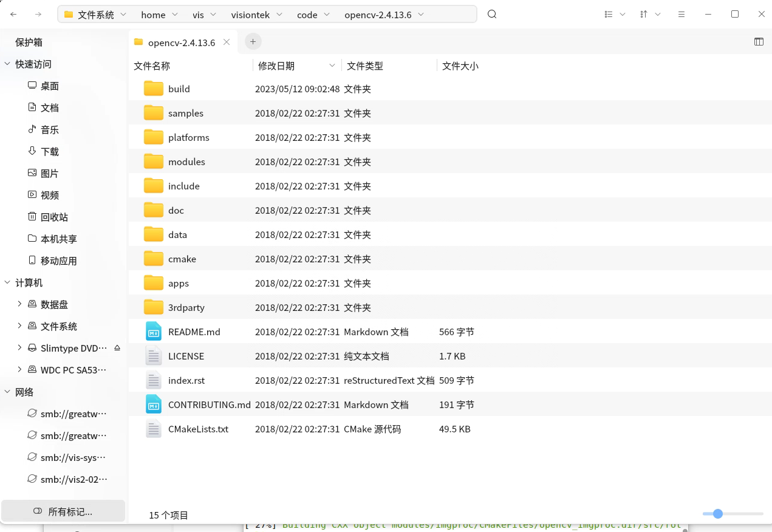Close the opencv-2.4.13.6 tab

tap(227, 42)
